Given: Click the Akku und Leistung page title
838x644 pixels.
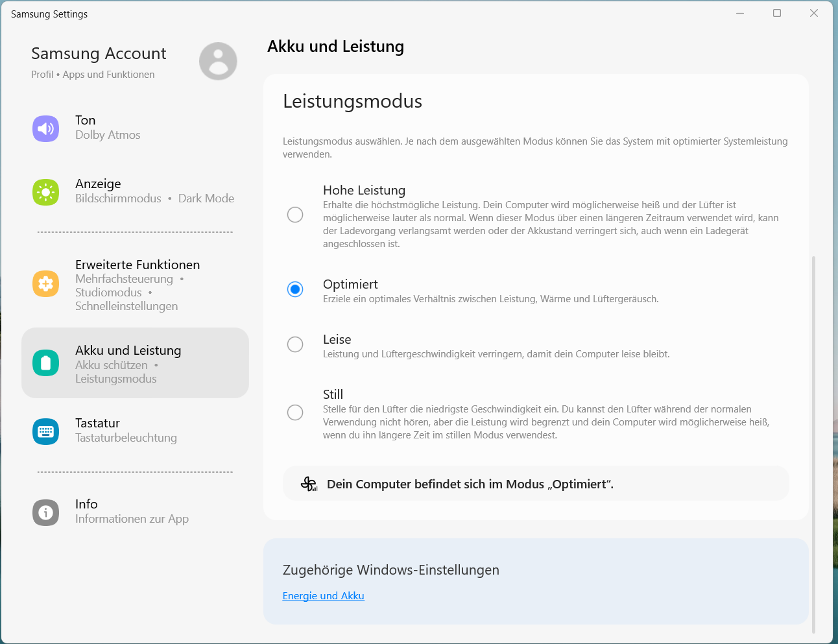Looking at the screenshot, I should (x=335, y=47).
